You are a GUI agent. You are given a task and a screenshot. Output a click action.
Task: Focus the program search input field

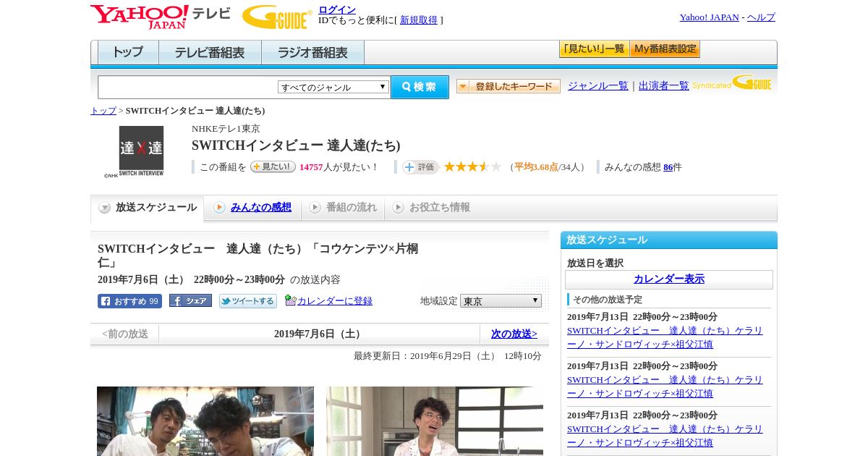188,87
